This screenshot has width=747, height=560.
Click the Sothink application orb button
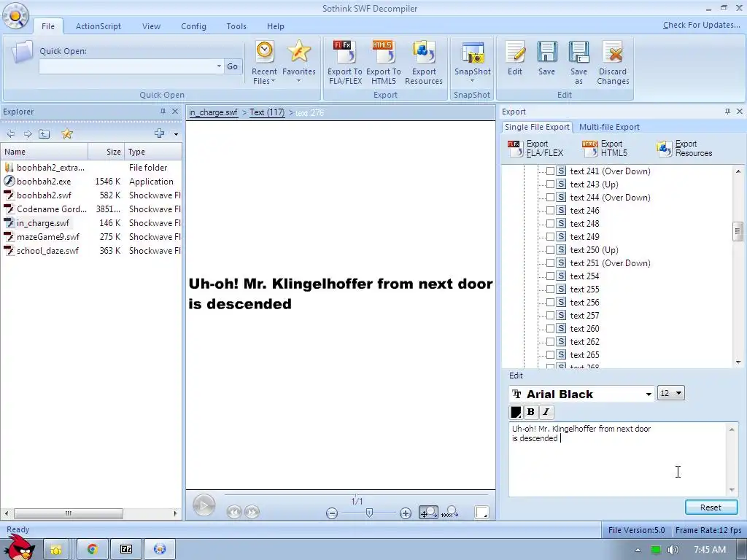click(15, 16)
